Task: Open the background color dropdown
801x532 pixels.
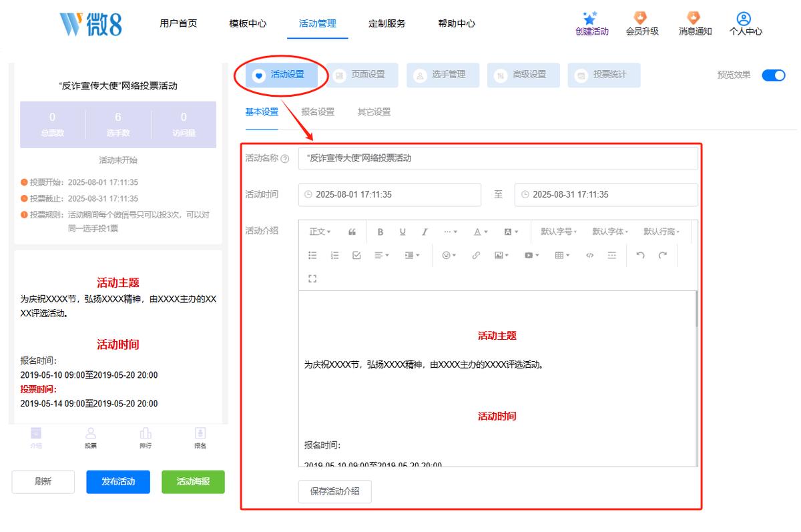Action: [x=511, y=232]
